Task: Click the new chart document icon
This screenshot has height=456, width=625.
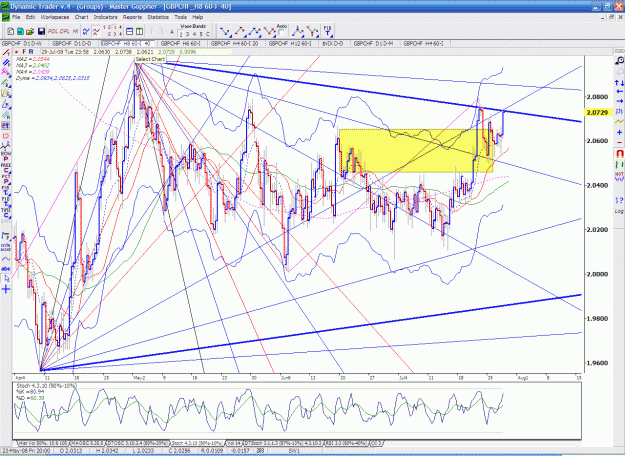Action: coord(11,31)
